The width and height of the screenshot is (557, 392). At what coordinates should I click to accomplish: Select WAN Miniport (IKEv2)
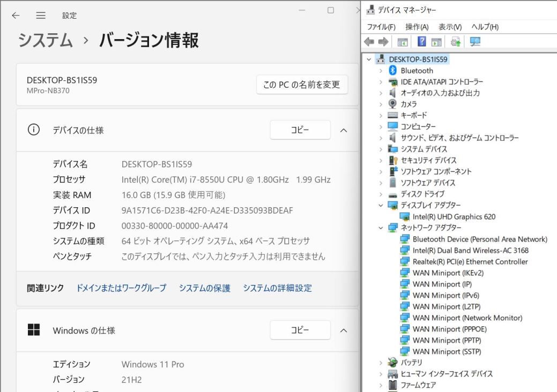click(448, 273)
